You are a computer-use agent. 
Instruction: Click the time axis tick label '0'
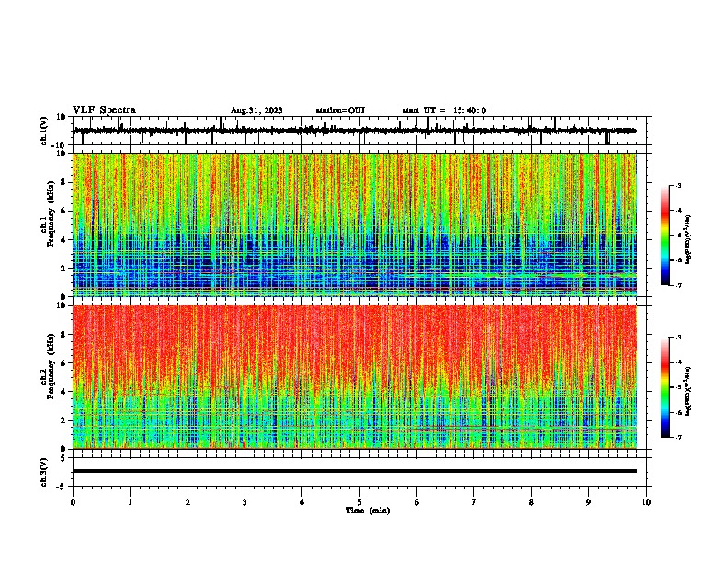pyautogui.click(x=73, y=502)
